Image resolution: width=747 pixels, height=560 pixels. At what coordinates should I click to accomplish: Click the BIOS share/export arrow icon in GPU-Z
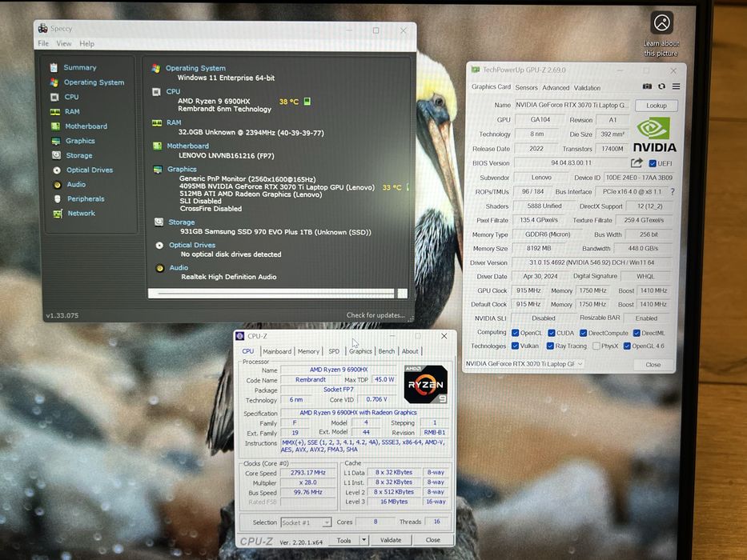[637, 163]
